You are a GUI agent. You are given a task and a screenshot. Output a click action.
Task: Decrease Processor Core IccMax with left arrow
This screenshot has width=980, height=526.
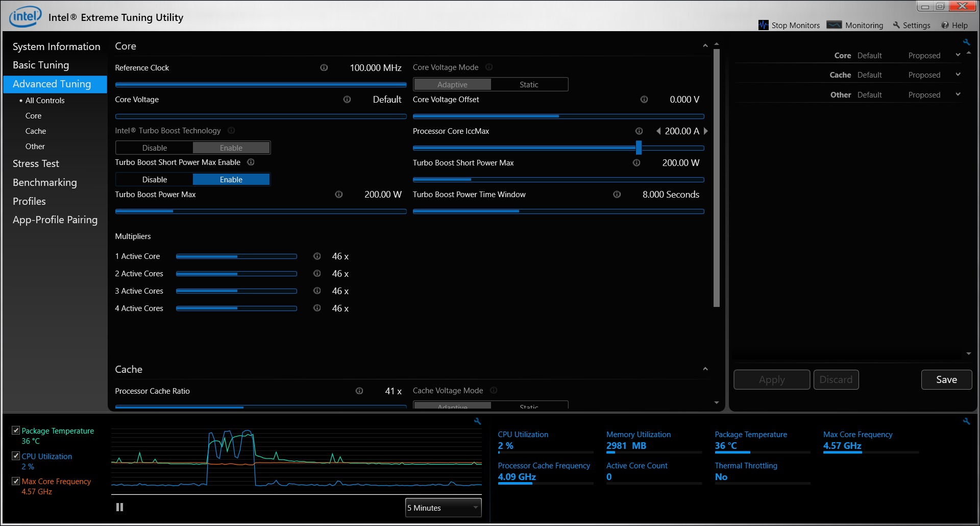point(658,131)
